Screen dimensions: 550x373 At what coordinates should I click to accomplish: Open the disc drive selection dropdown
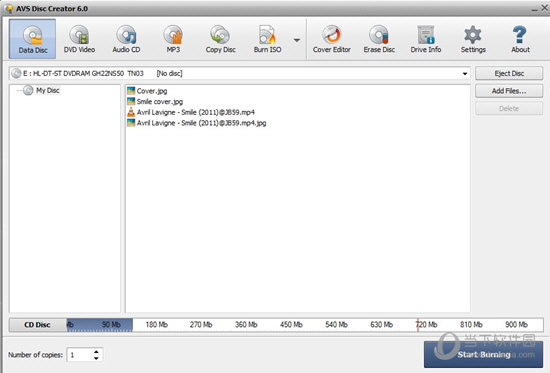(464, 74)
